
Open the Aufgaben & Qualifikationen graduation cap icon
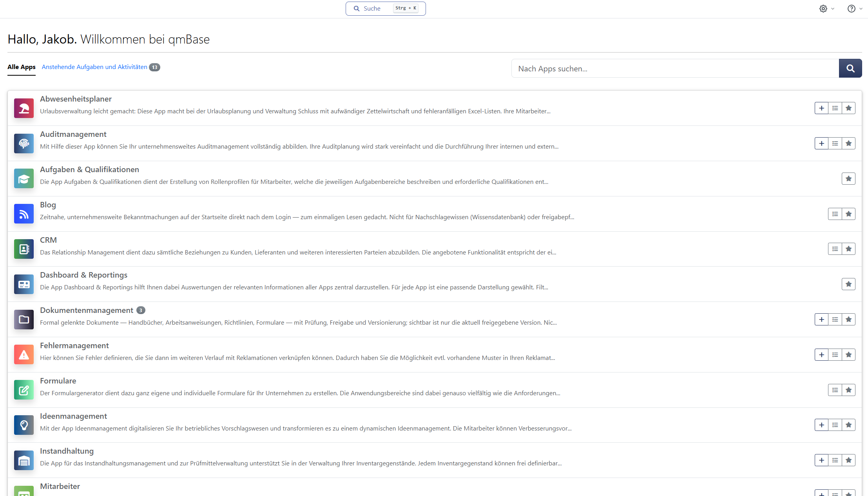[24, 179]
